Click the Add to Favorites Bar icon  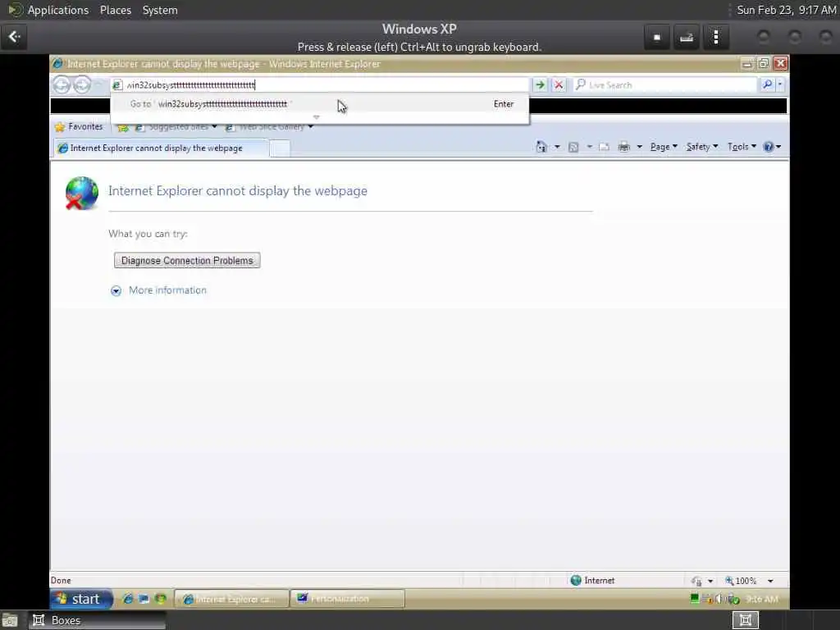pos(123,127)
